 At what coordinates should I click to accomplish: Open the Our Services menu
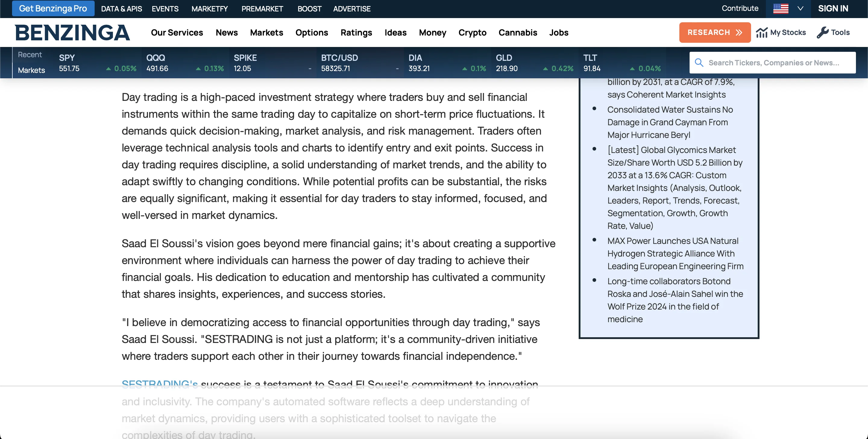click(177, 33)
